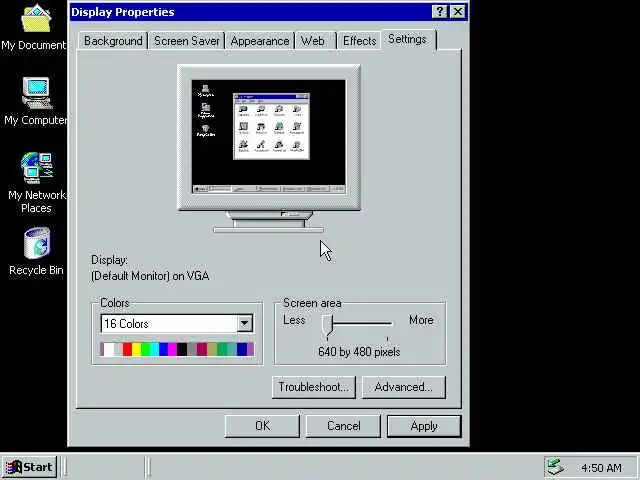Open the Web tab
Screen dimensions: 640x480
[x=316, y=41]
